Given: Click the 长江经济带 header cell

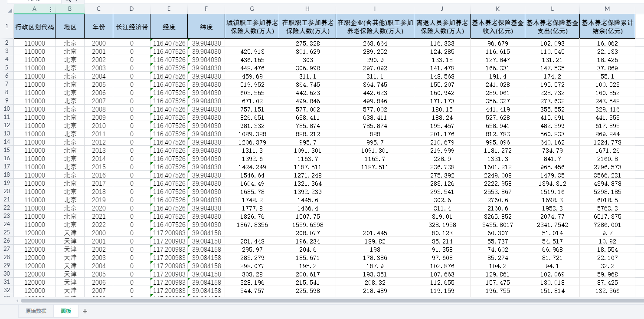Looking at the screenshot, I should pos(131,26).
